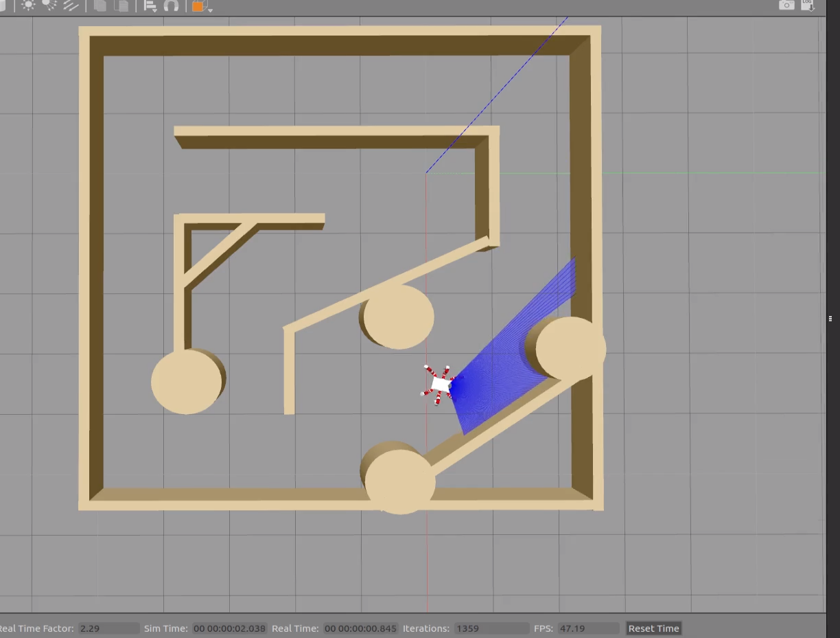
Task: Select the white robot in the scene
Action: 440,385
